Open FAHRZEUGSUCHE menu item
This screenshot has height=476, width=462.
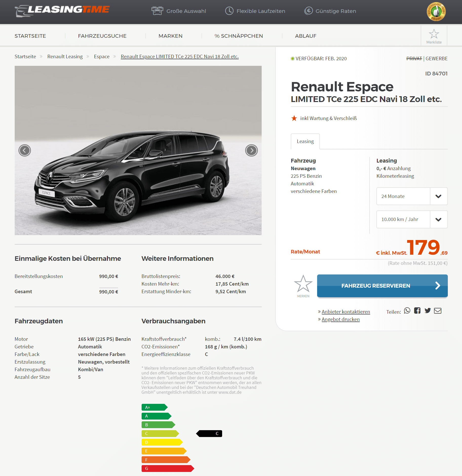tap(102, 36)
